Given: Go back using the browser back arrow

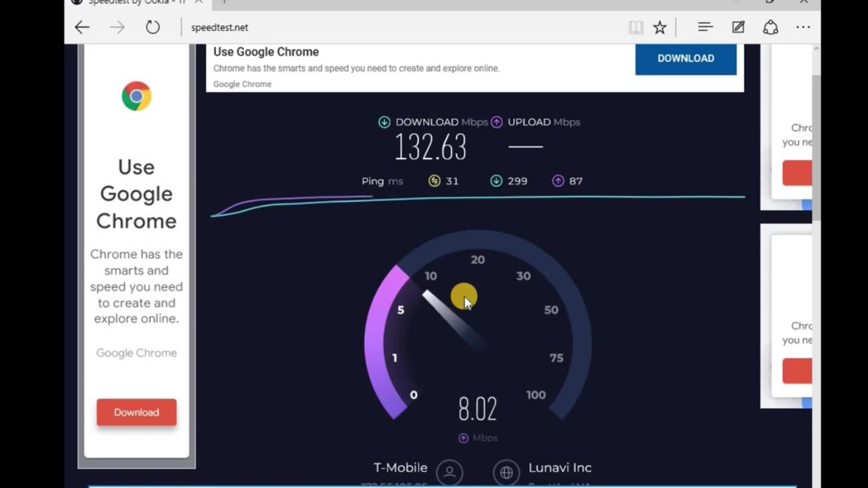Looking at the screenshot, I should [x=82, y=27].
